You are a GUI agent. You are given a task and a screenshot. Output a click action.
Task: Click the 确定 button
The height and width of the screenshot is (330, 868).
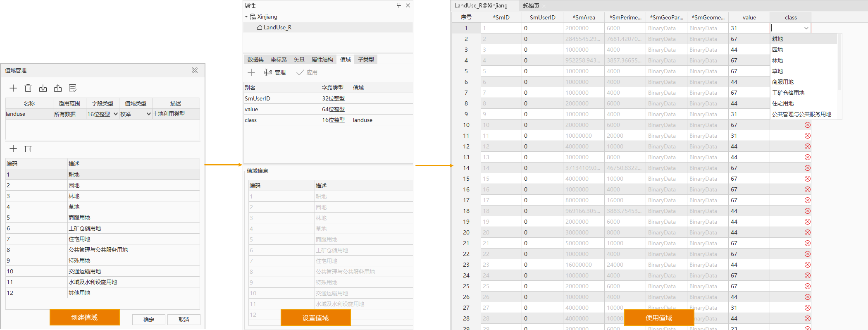(x=149, y=320)
